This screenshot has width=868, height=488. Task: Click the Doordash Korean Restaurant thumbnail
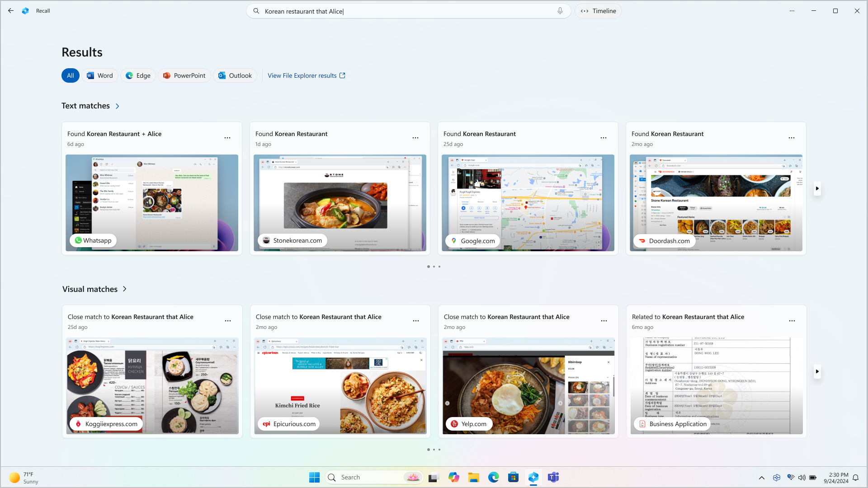pos(715,202)
